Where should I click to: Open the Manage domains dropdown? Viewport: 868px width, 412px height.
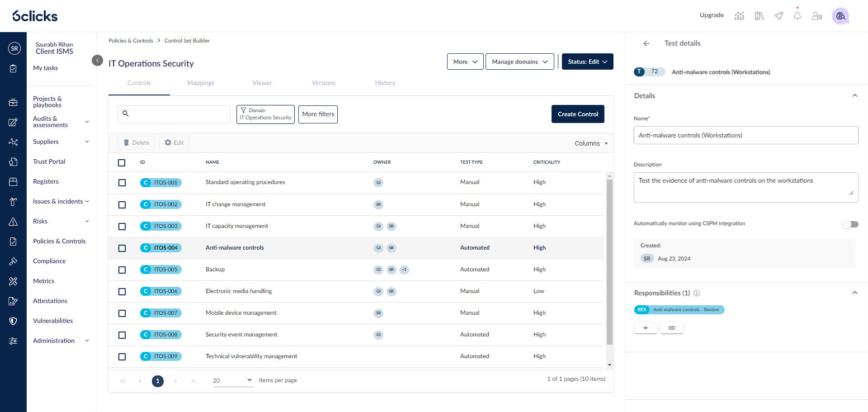tap(519, 62)
